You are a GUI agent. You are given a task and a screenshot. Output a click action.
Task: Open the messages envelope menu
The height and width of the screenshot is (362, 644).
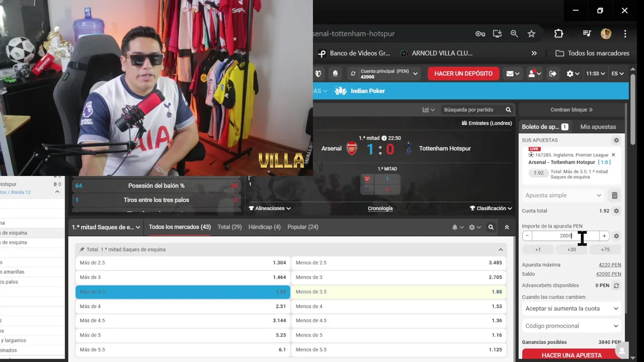(x=513, y=73)
